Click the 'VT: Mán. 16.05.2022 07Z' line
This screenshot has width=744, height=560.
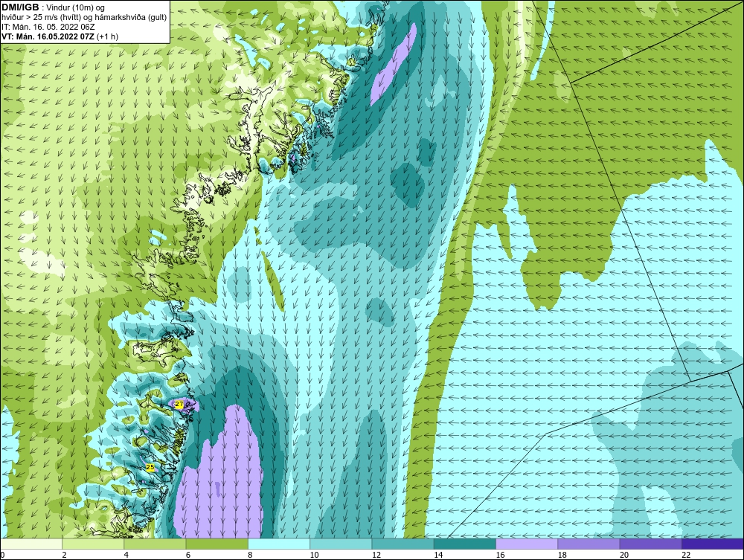coord(60,36)
